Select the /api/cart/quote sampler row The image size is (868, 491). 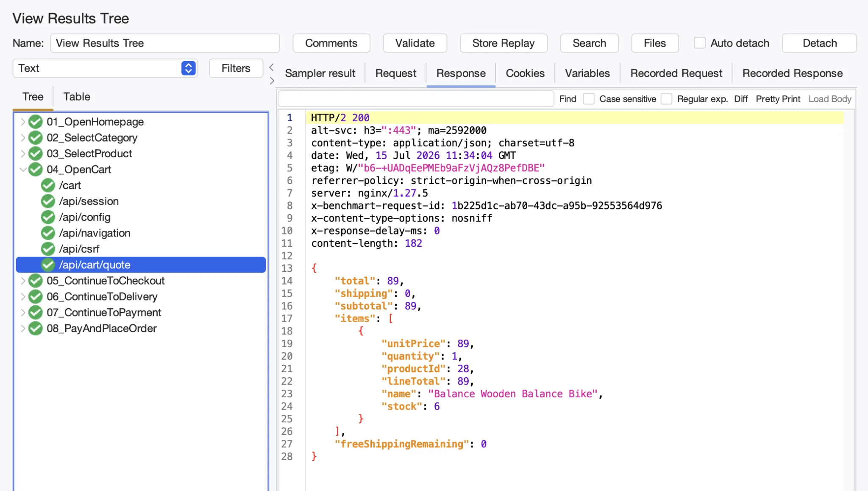click(141, 265)
